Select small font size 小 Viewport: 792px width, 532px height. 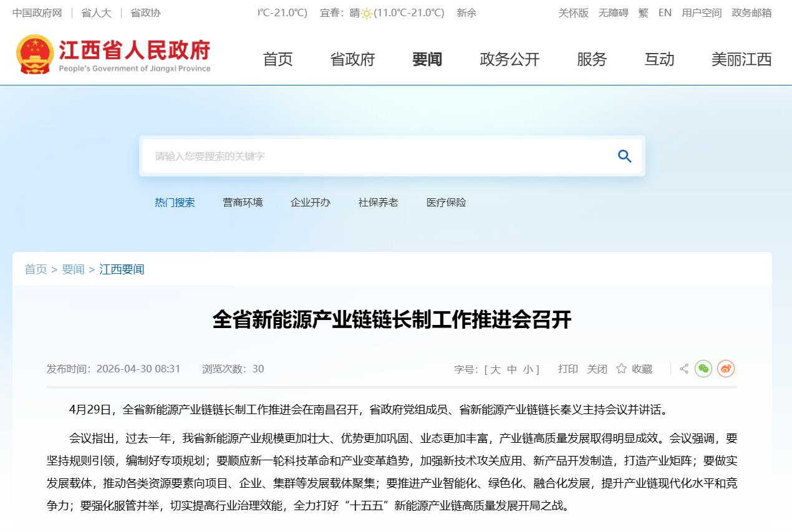528,369
